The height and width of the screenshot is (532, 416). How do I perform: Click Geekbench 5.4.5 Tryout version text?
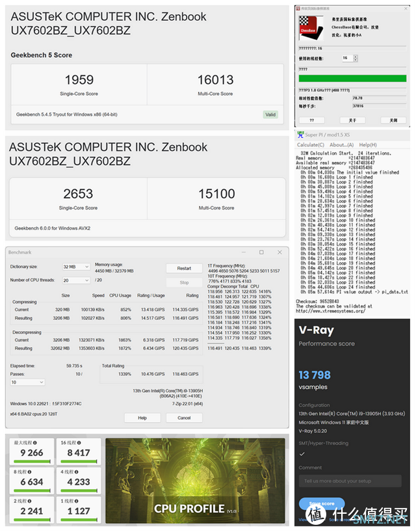(x=67, y=114)
